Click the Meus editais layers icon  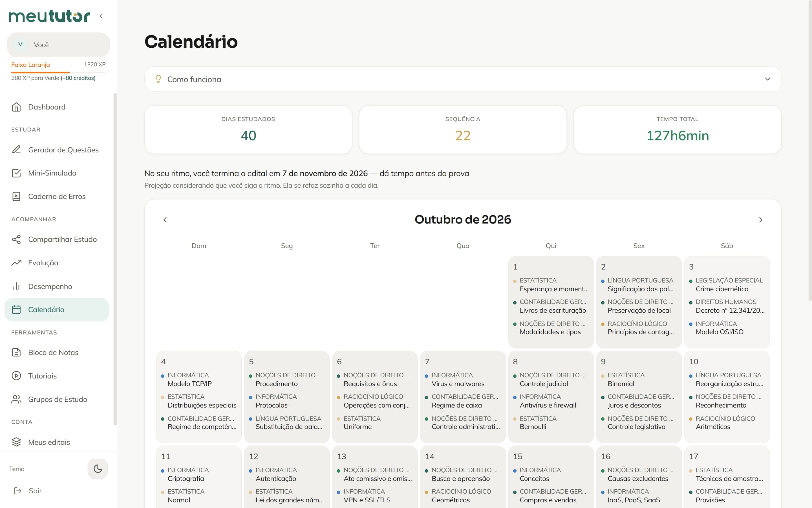[16, 442]
